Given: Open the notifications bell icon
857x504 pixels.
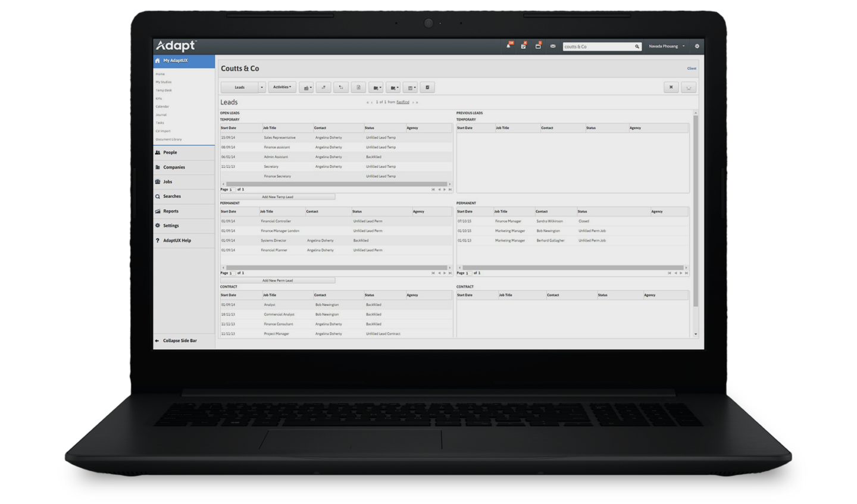Looking at the screenshot, I should pos(508,46).
